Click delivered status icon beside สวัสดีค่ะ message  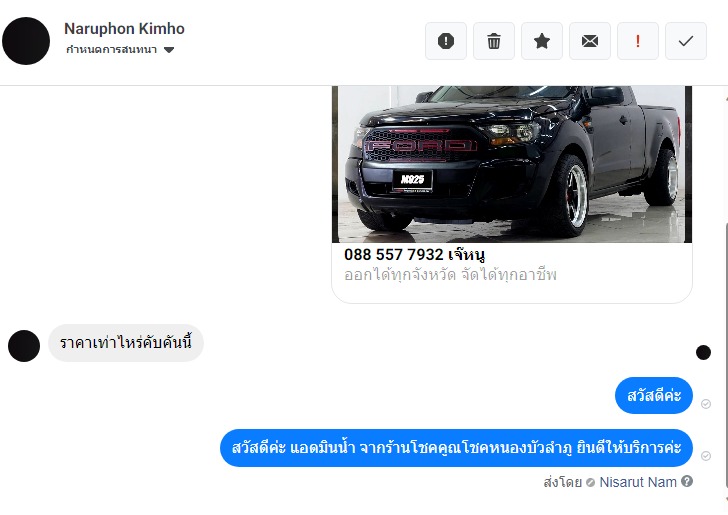706,404
